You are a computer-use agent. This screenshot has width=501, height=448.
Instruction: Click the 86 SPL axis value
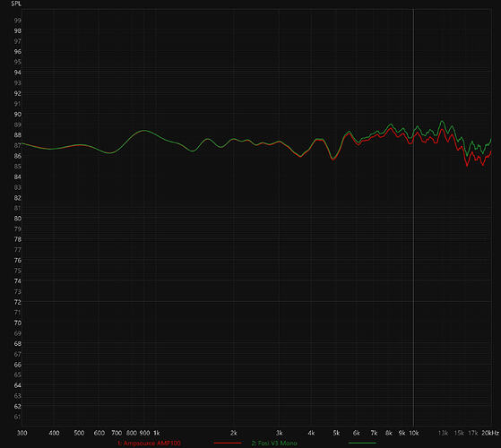coord(18,156)
